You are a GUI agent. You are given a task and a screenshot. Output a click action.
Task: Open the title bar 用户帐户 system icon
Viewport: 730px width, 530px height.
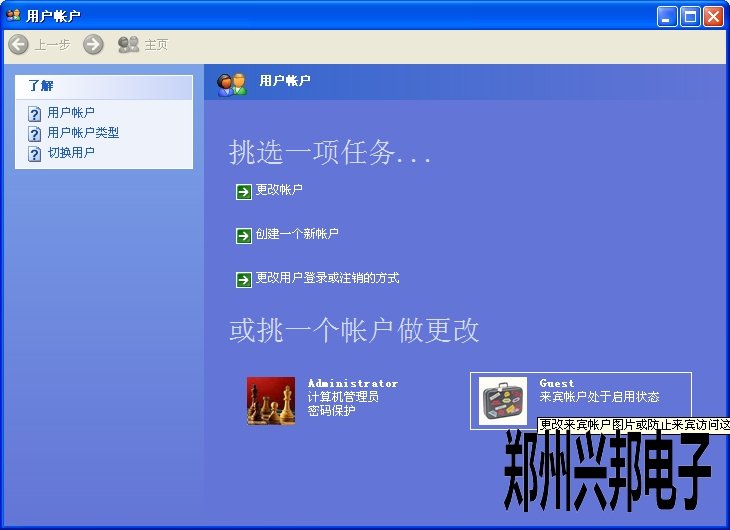(13, 15)
